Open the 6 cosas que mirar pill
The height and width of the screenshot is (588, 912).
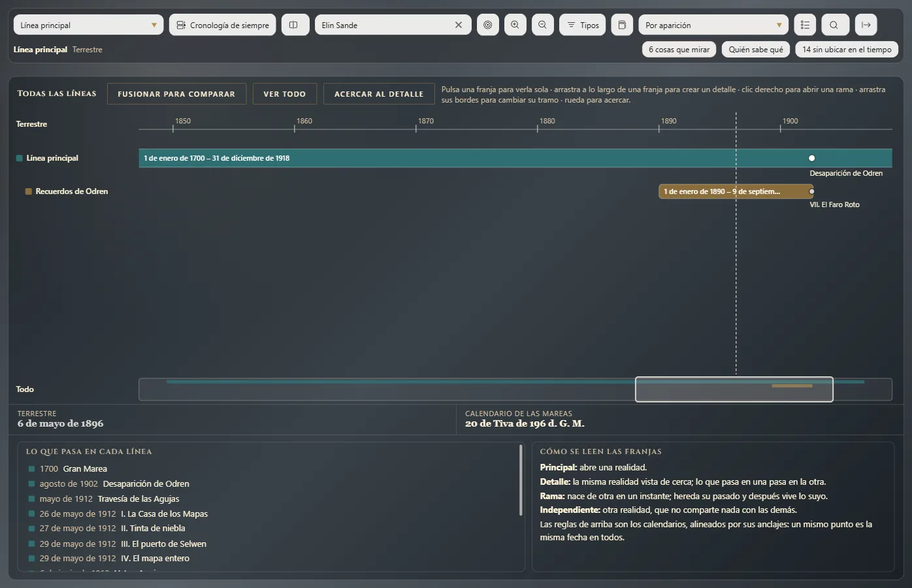679,50
